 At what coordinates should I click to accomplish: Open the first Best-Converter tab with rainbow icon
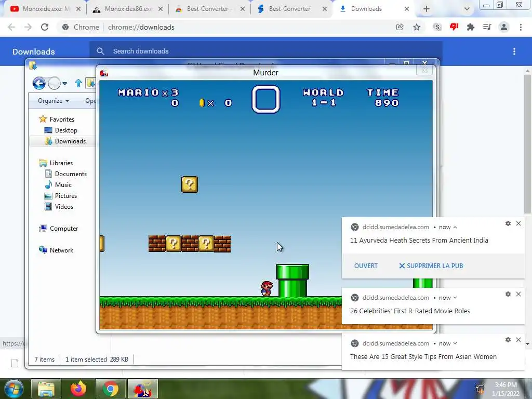(x=206, y=9)
